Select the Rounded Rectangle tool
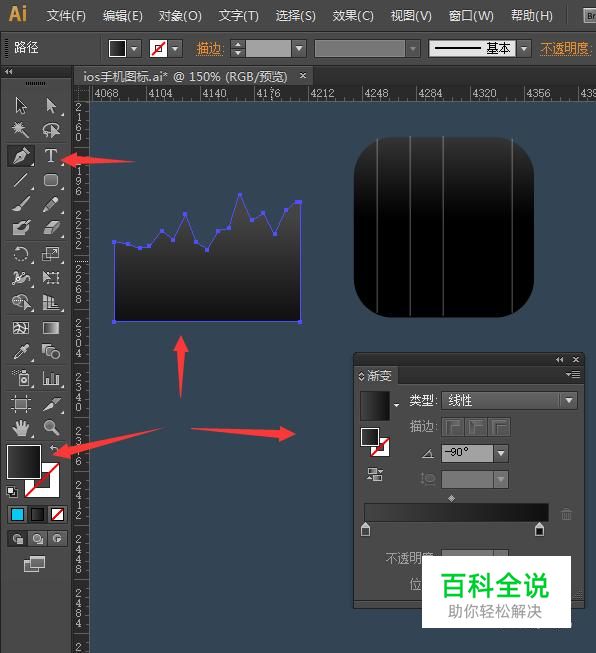The height and width of the screenshot is (653, 596). [51, 180]
